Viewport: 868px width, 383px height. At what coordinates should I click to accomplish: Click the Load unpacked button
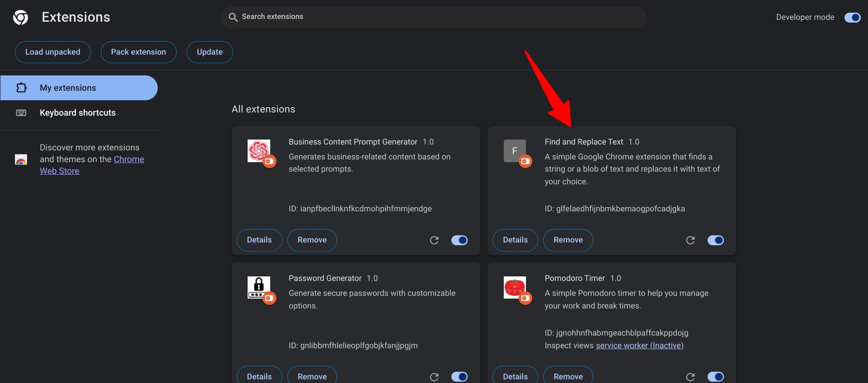coord(53,52)
